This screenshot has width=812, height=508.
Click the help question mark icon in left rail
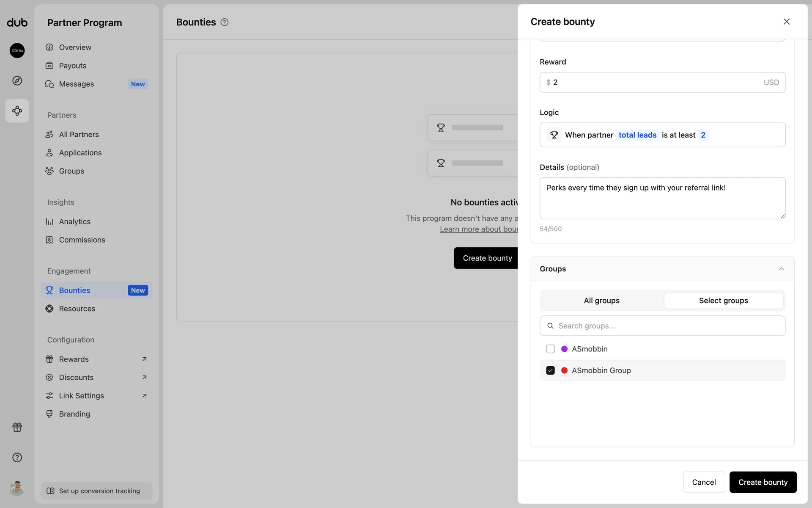(x=17, y=457)
